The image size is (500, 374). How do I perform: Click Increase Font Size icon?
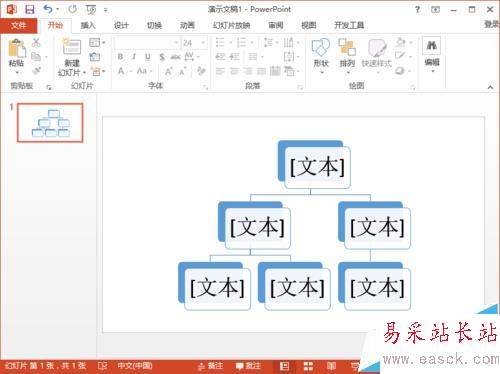[x=169, y=71]
